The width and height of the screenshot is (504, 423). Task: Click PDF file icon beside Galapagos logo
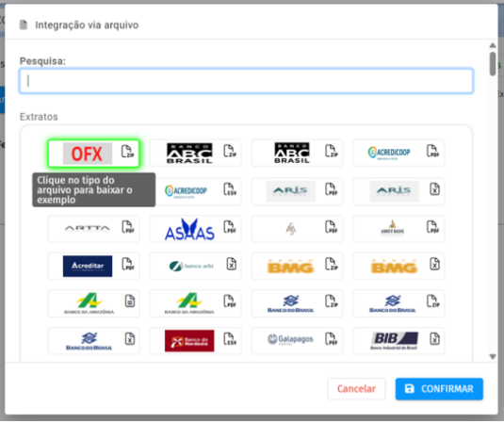(331, 339)
